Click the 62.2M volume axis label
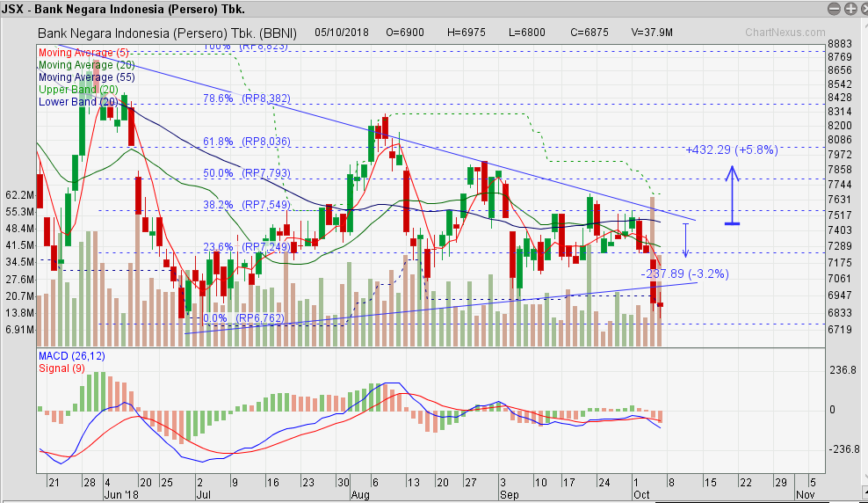 (20, 195)
